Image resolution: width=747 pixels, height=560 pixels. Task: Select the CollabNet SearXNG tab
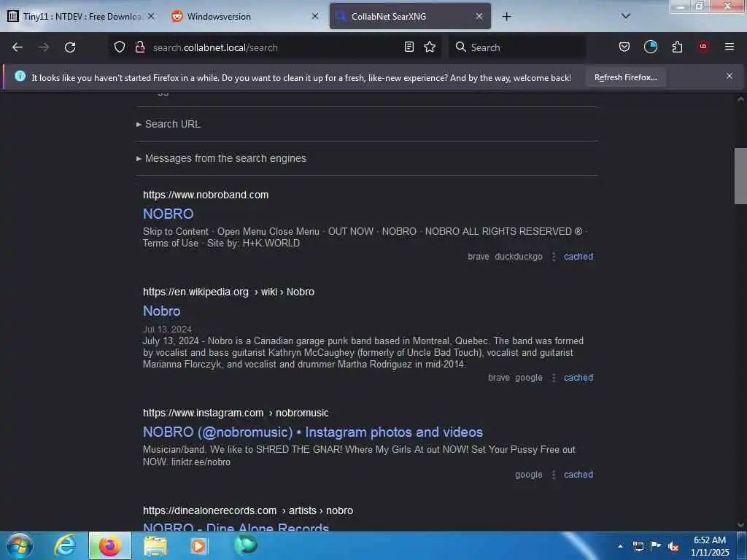point(410,17)
